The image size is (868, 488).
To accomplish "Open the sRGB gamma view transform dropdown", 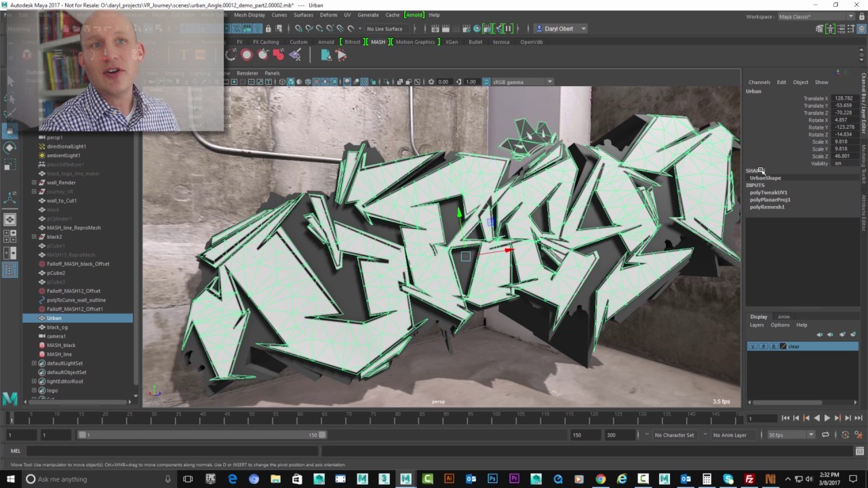I will [x=521, y=82].
